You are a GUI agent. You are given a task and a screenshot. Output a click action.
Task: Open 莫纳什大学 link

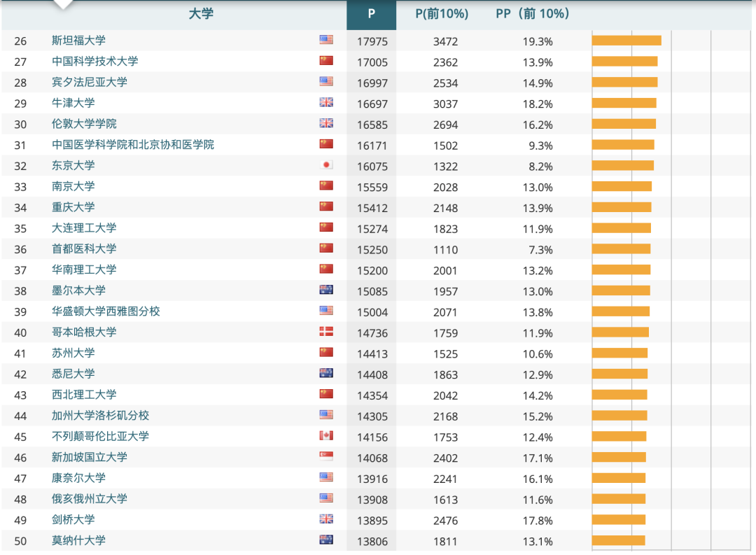tap(78, 540)
